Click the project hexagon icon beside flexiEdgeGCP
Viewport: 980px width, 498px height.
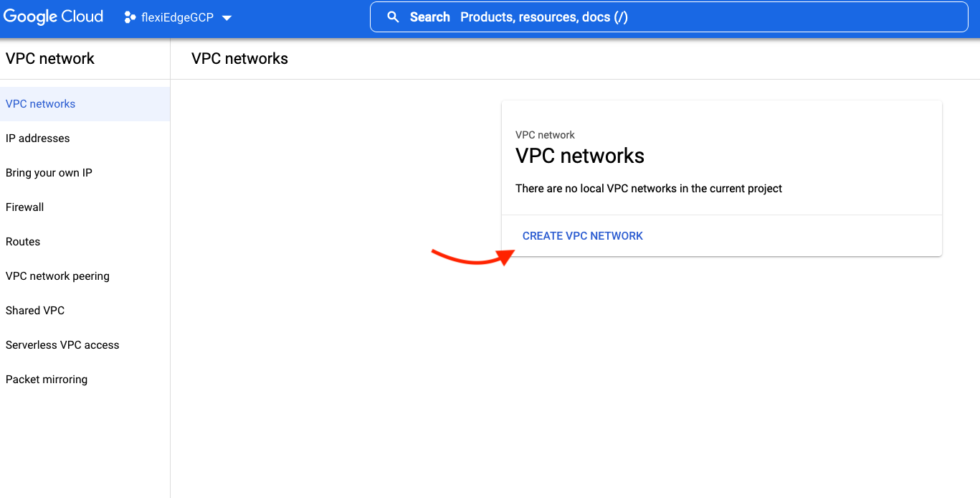coord(130,18)
